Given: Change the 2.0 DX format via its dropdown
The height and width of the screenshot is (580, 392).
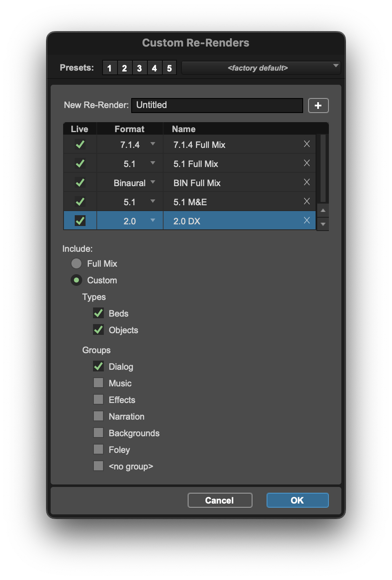Looking at the screenshot, I should click(153, 221).
